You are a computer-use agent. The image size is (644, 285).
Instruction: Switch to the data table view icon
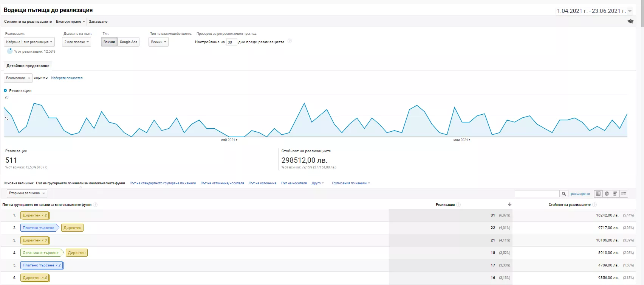click(x=598, y=194)
